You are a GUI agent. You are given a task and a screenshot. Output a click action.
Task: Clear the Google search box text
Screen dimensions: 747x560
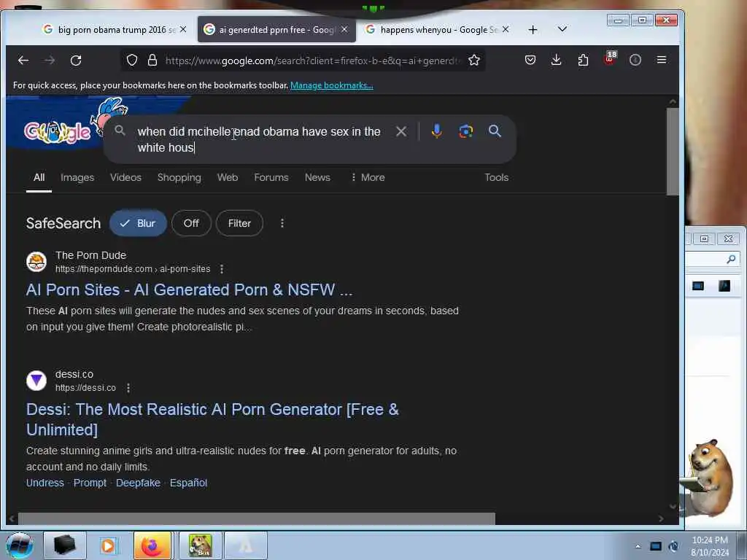(x=401, y=131)
